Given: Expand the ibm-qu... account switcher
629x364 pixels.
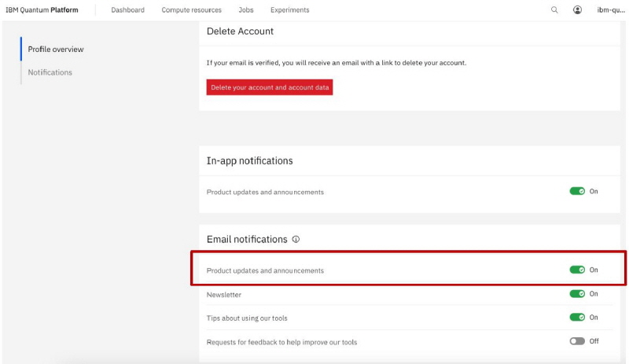Looking at the screenshot, I should (610, 10).
